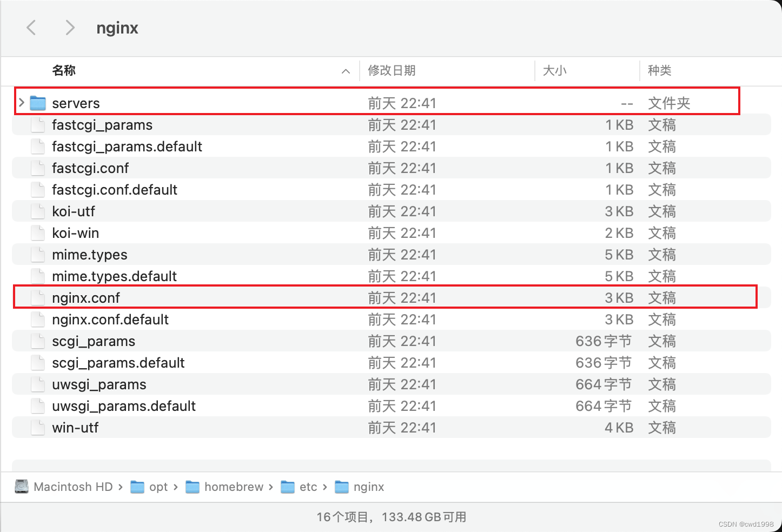Select the mime.types.default file name
The height and width of the screenshot is (532, 782).
(115, 276)
